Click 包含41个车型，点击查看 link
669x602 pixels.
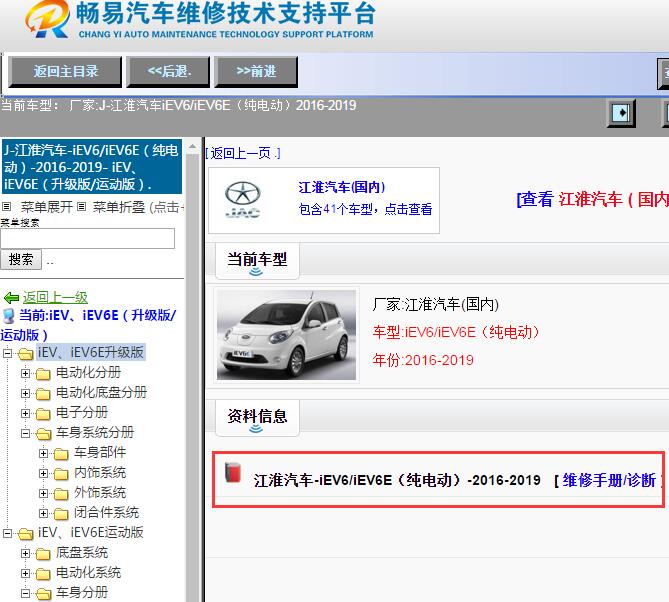tap(365, 209)
